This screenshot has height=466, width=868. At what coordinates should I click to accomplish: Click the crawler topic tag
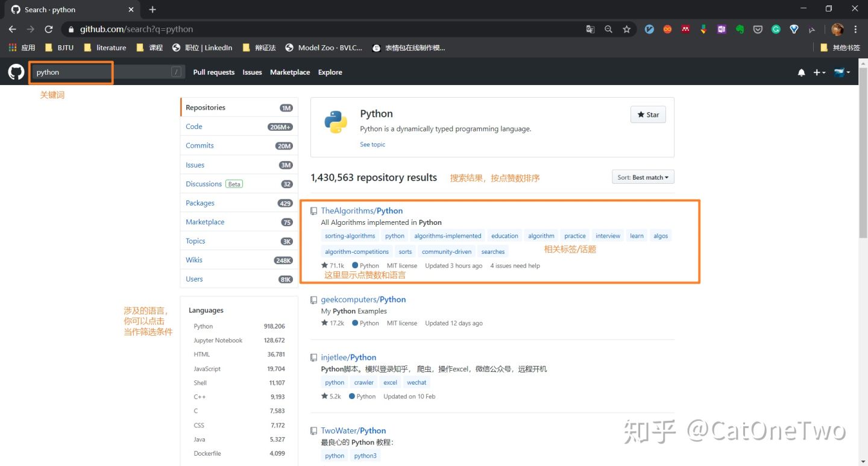pyautogui.click(x=364, y=382)
